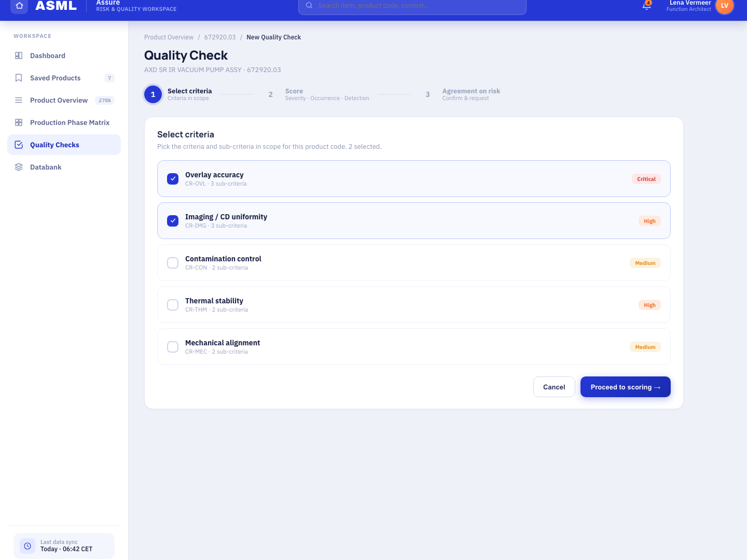Click the clock icon beside last data sync

(27, 546)
